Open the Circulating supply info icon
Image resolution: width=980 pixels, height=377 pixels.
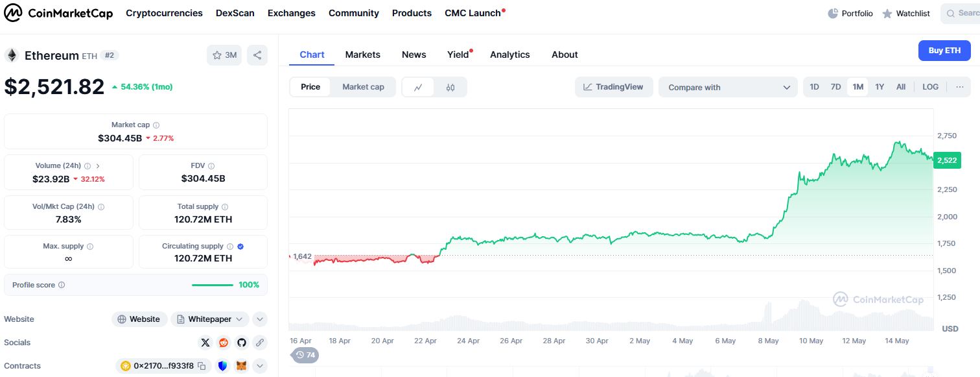(x=230, y=247)
